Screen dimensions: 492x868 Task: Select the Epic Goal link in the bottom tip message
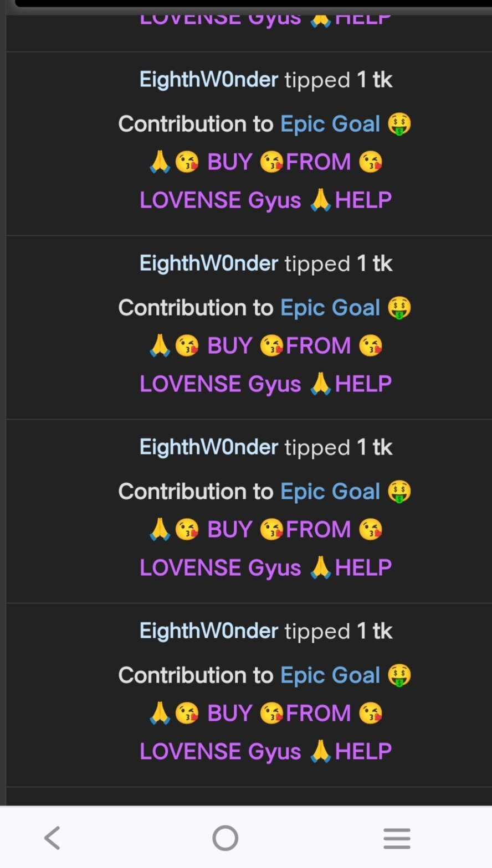click(x=330, y=676)
